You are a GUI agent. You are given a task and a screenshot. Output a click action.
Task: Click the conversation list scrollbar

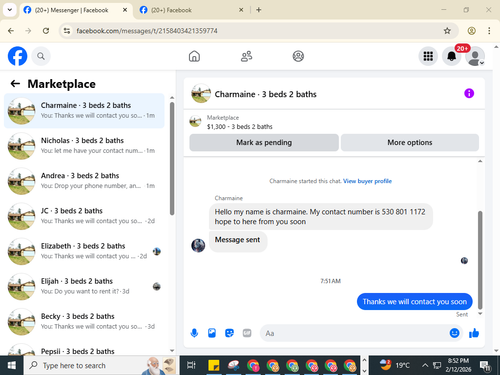click(x=172, y=158)
